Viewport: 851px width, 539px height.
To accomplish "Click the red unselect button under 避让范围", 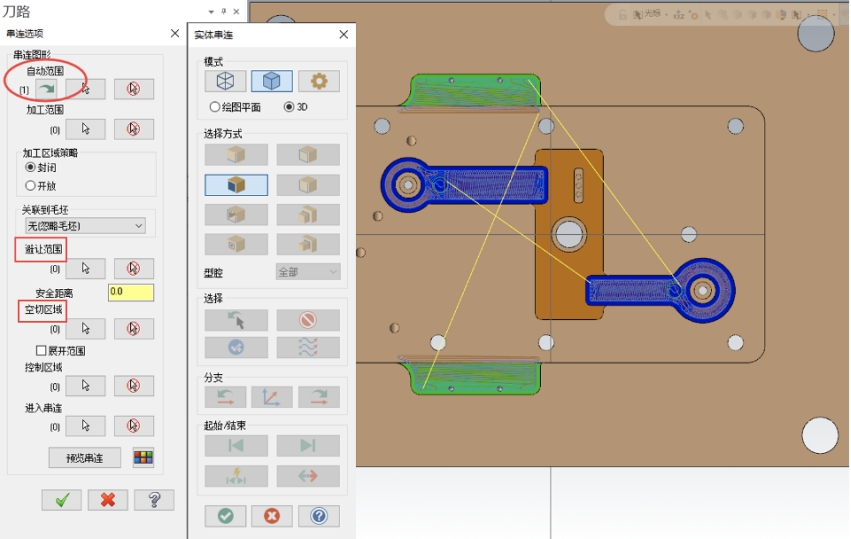I will click(x=134, y=268).
